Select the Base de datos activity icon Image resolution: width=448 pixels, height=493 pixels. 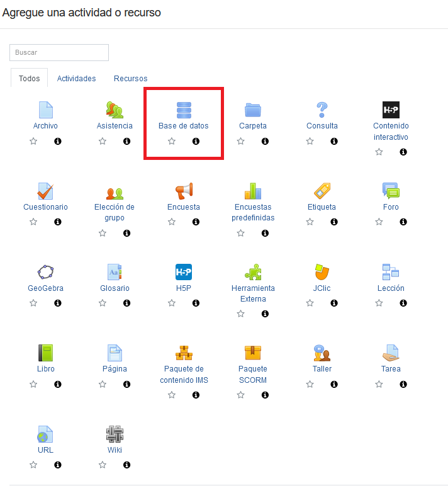[x=184, y=110]
